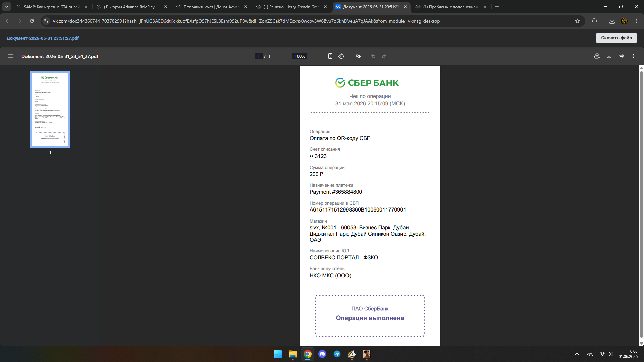644x362 pixels.
Task: Click the SBP operation number A6151171512998360B10060011770901
Action: [x=358, y=210]
